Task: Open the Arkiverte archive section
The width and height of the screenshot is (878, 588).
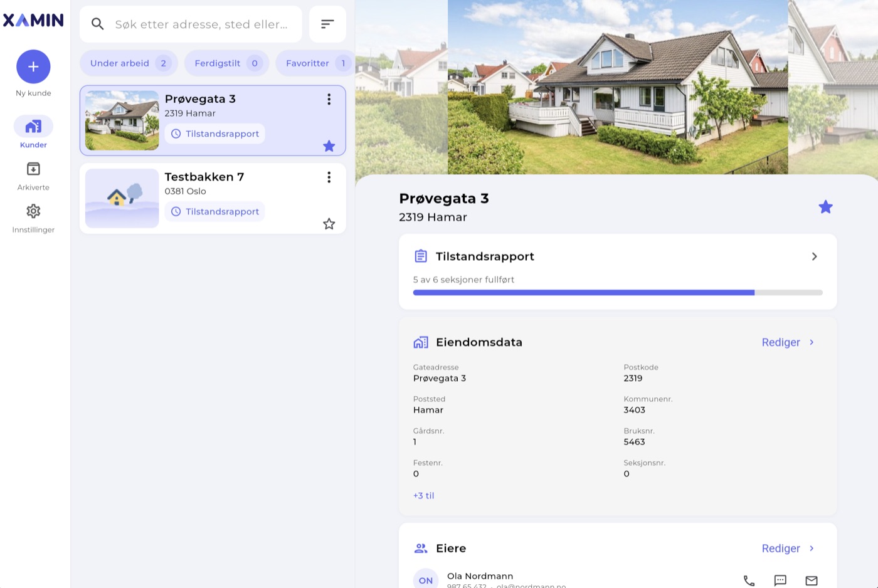Action: [33, 176]
